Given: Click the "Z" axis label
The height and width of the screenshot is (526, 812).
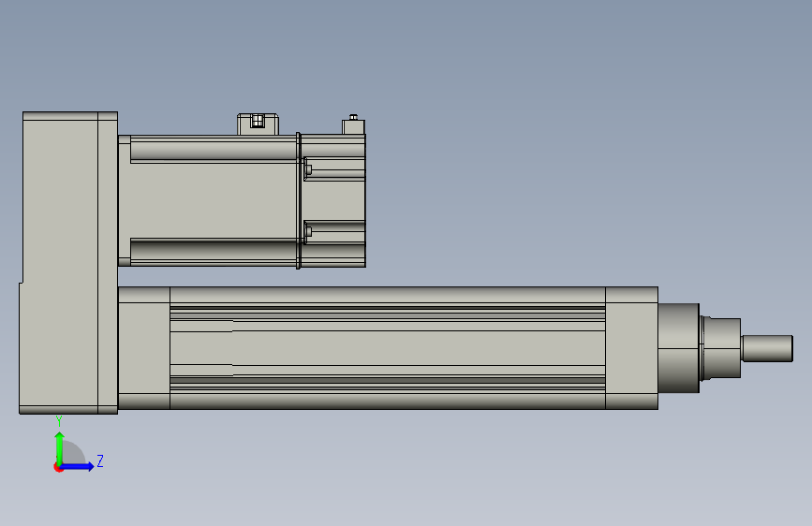Looking at the screenshot, I should click(x=100, y=460).
